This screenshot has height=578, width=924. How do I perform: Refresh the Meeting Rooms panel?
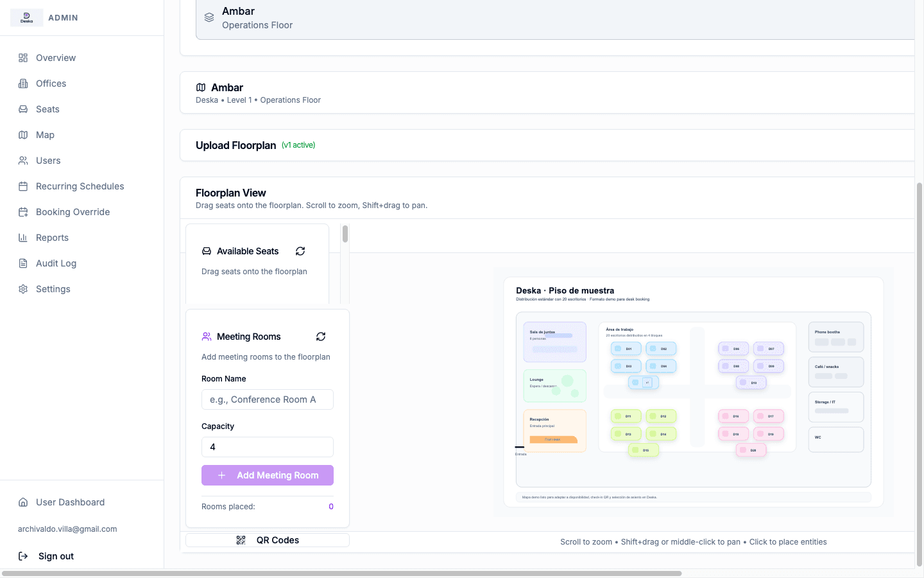point(320,337)
